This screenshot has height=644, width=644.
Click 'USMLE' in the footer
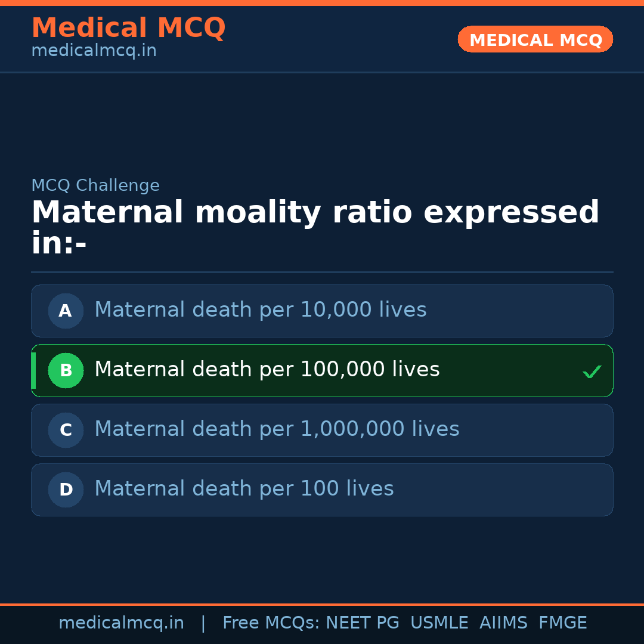(x=439, y=623)
